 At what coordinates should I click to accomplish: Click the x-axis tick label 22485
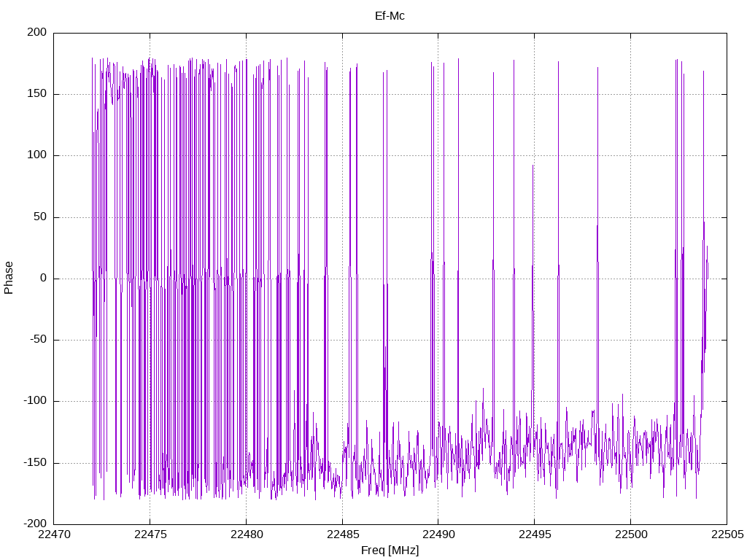(343, 534)
